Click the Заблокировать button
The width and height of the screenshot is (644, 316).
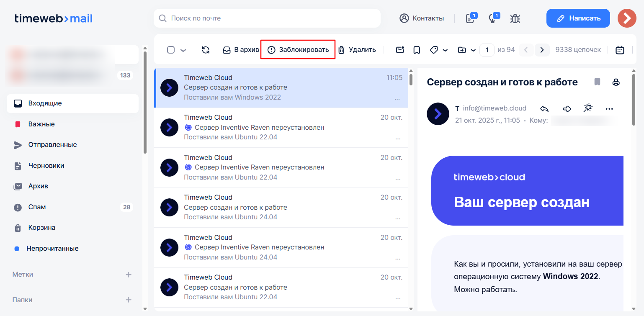[x=298, y=50]
